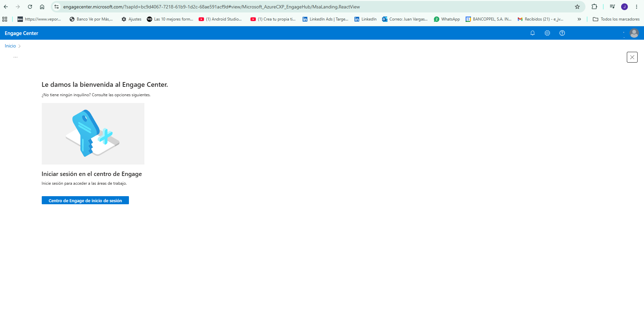Open the apps grid in bookmarks bar
The width and height of the screenshot is (644, 322).
click(x=5, y=19)
